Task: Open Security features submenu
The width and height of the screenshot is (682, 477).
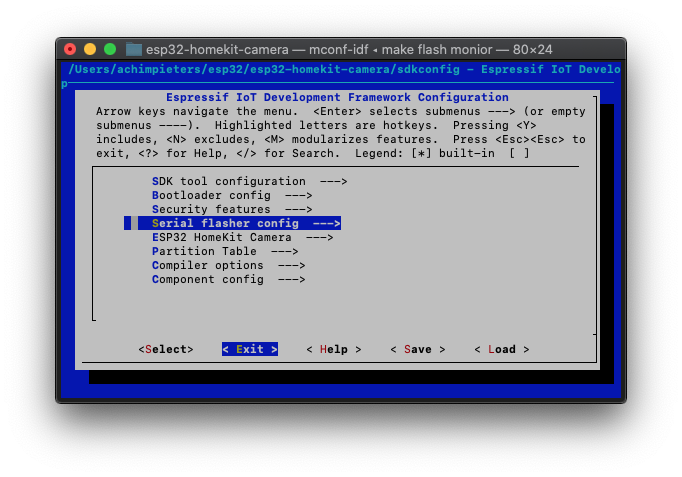Action: [232, 209]
